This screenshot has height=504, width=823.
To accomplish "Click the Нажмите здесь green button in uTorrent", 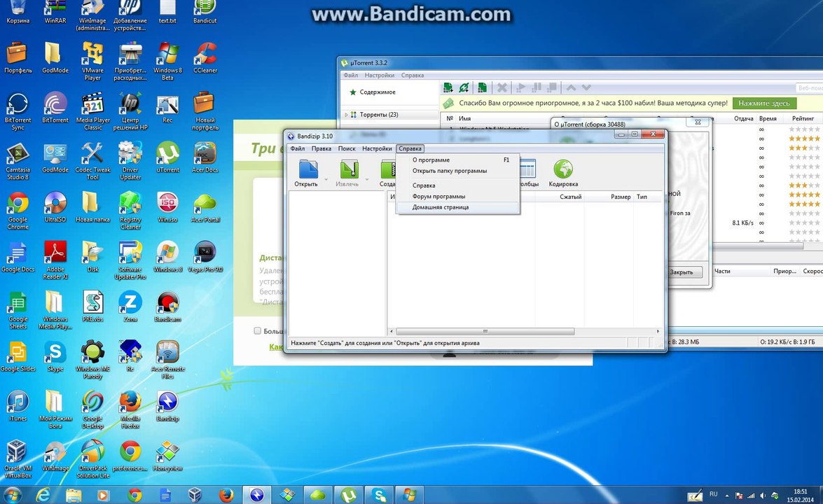I will pyautogui.click(x=764, y=104).
